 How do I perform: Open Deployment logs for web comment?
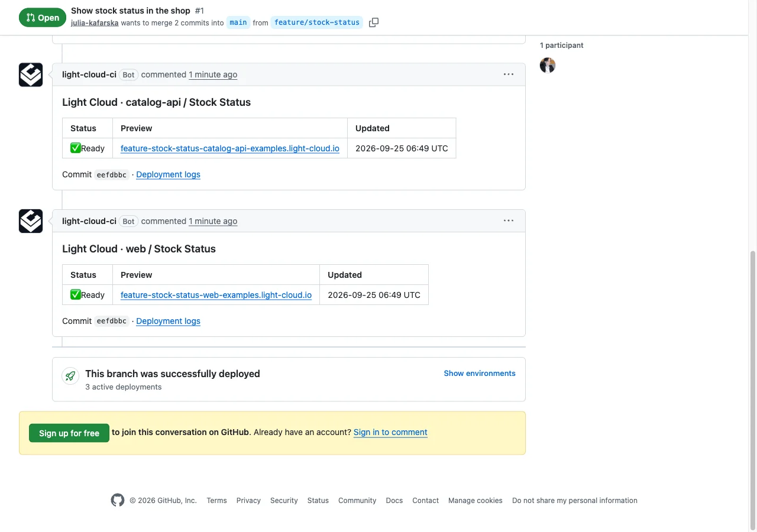pyautogui.click(x=168, y=321)
